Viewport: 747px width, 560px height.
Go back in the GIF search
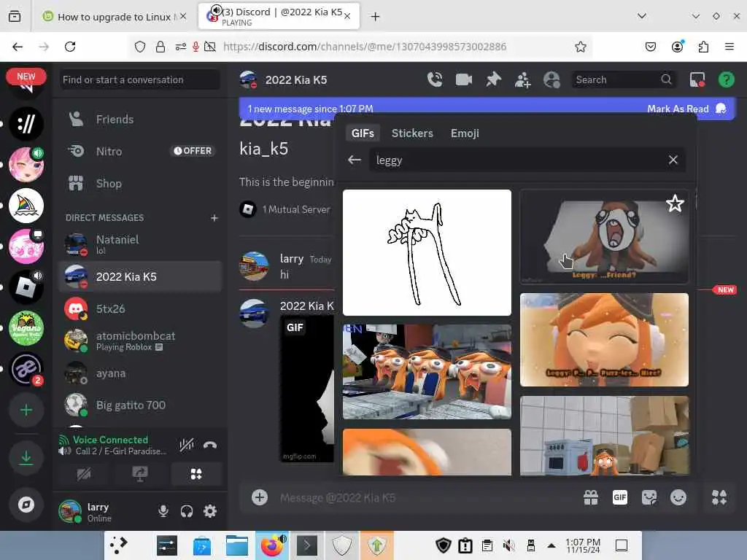coord(355,160)
